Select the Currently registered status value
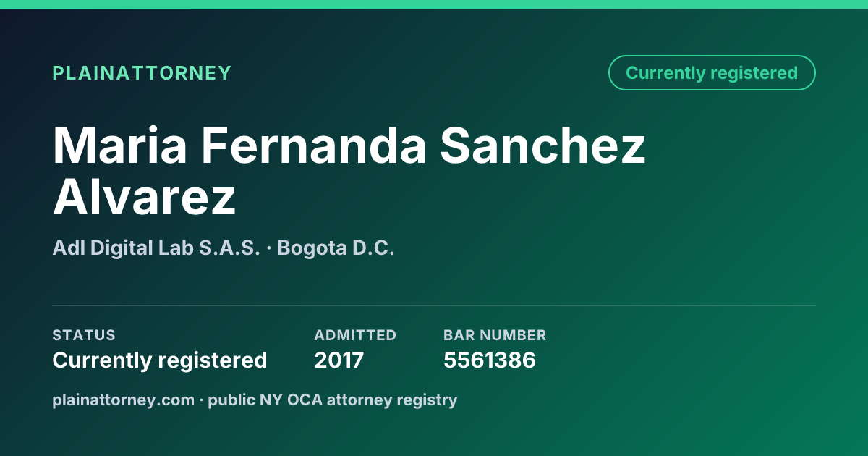The image size is (868, 456). point(160,360)
